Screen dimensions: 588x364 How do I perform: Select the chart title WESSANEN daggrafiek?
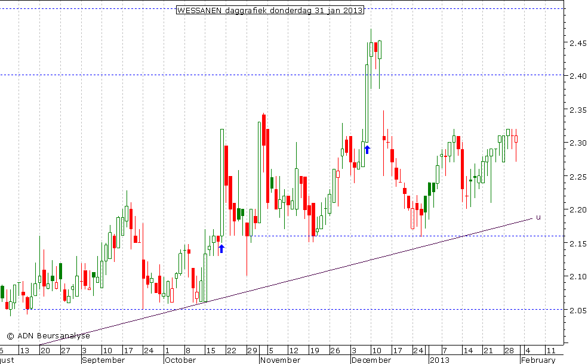(x=270, y=10)
